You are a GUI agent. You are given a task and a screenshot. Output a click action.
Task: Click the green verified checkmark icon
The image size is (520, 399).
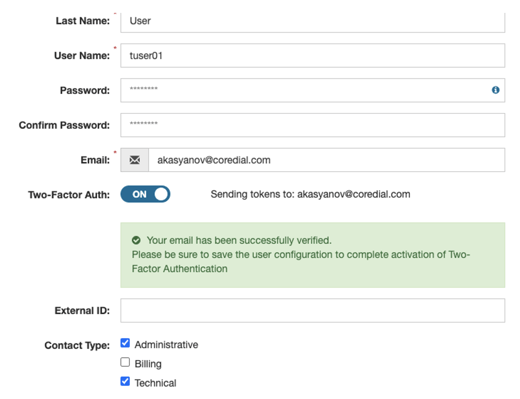[136, 240]
